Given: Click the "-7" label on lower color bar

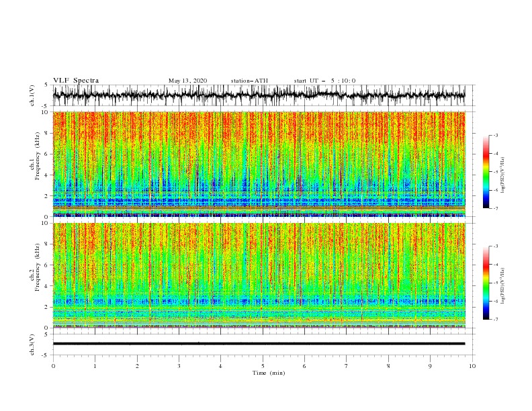Looking at the screenshot, I should click(x=495, y=319).
